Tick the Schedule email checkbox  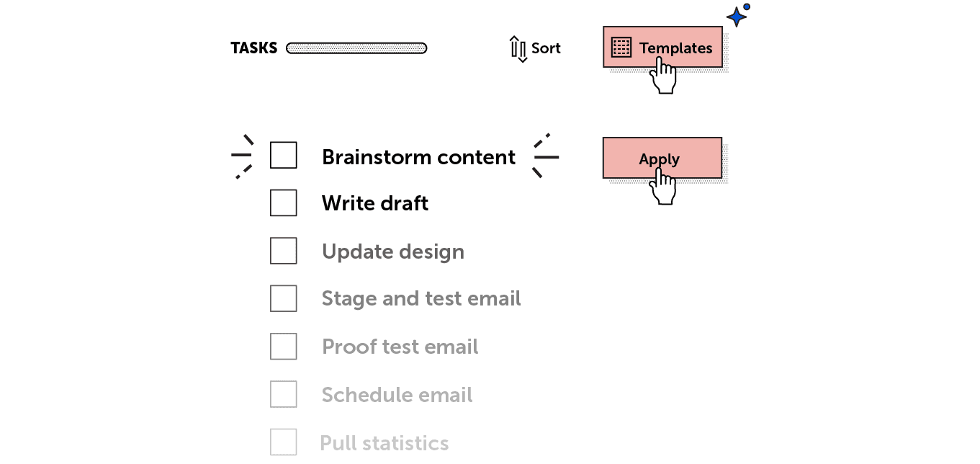[x=284, y=394]
